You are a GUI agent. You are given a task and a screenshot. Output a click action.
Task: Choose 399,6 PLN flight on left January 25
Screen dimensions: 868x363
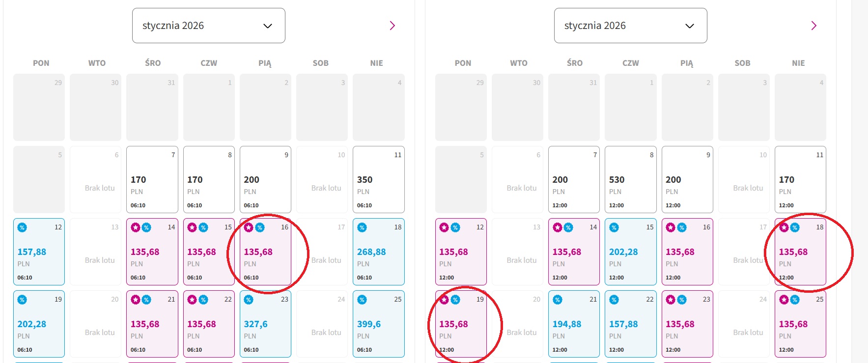coord(379,324)
